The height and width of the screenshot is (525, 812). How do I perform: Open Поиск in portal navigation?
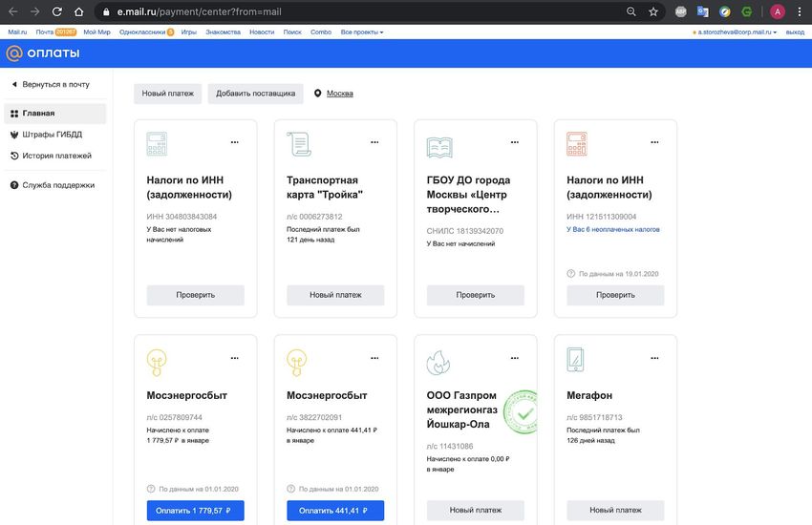pyautogui.click(x=292, y=32)
